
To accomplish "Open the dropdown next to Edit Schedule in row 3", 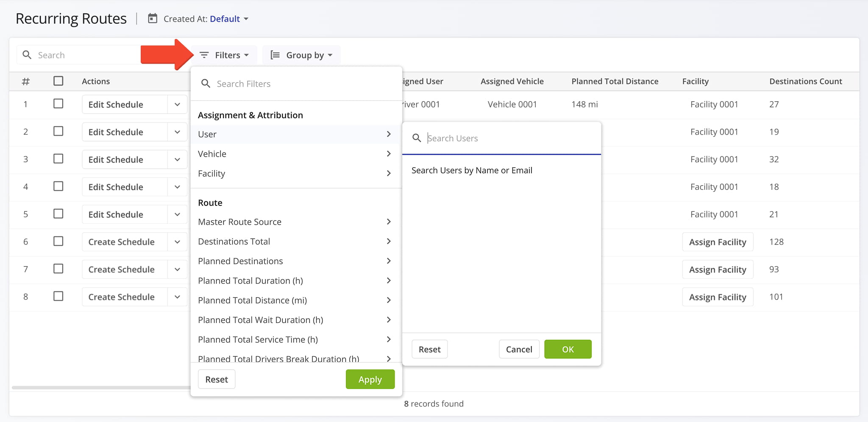I will [x=178, y=159].
